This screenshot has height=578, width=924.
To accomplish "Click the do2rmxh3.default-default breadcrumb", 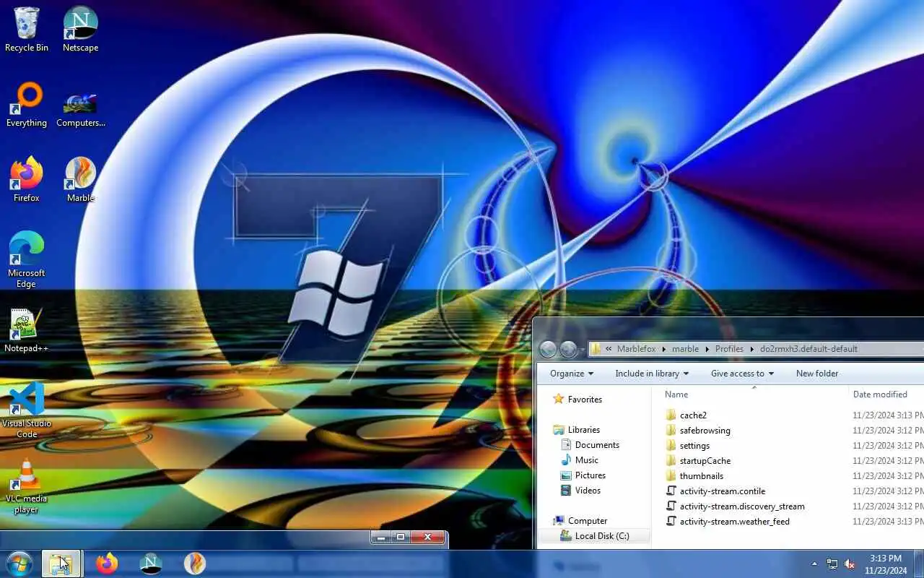I will pyautogui.click(x=808, y=349).
